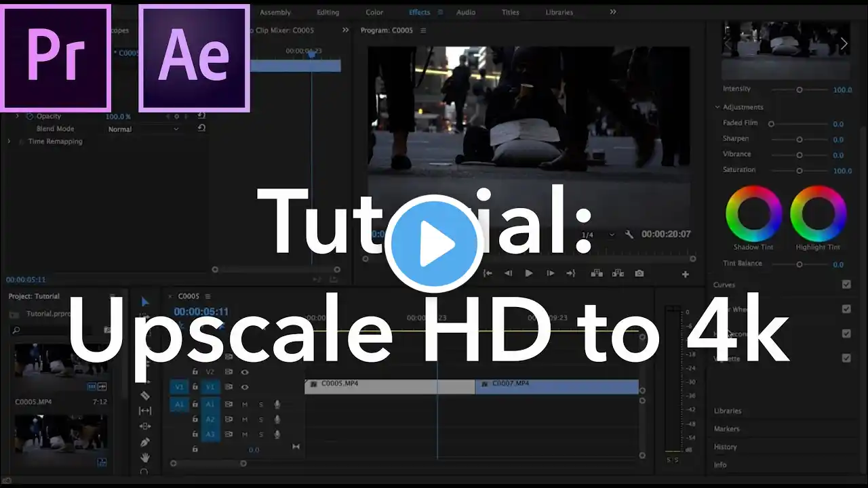Image resolution: width=868 pixels, height=488 pixels.
Task: Toggle Vignette section checkbox
Action: coord(846,358)
